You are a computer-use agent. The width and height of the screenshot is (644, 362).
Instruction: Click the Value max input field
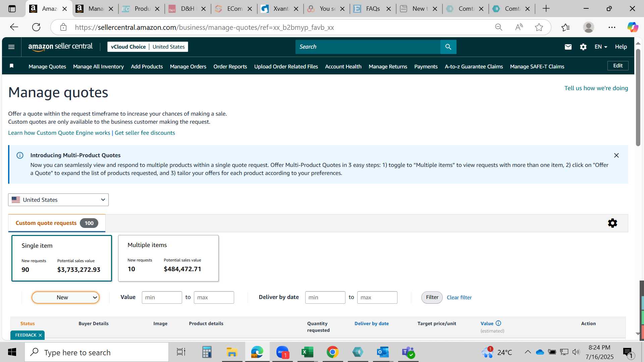pos(214,297)
